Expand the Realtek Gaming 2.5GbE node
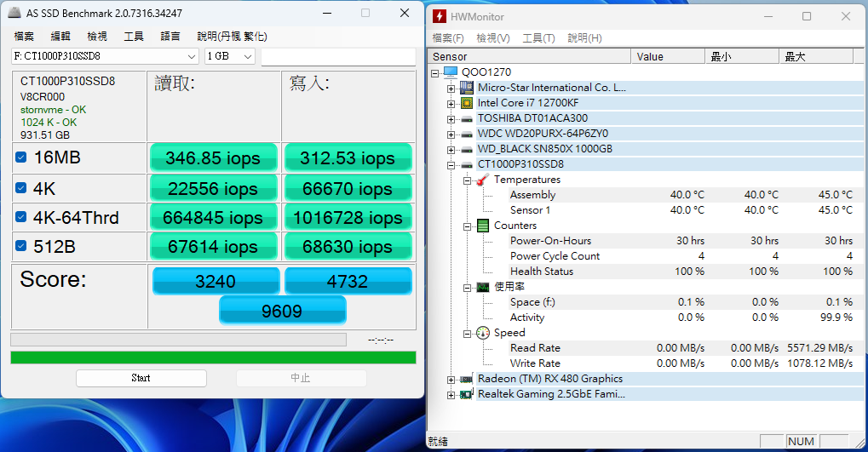This screenshot has height=452, width=868. tap(451, 395)
